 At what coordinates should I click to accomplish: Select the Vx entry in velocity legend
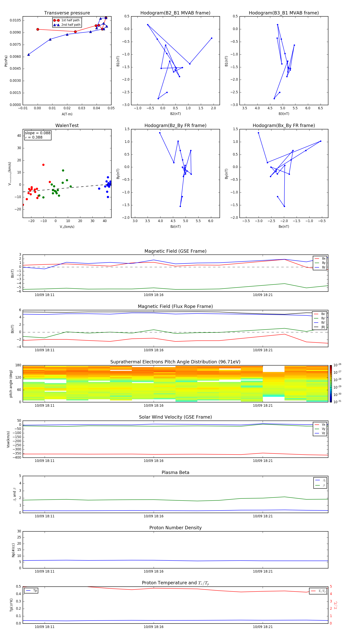click(320, 424)
